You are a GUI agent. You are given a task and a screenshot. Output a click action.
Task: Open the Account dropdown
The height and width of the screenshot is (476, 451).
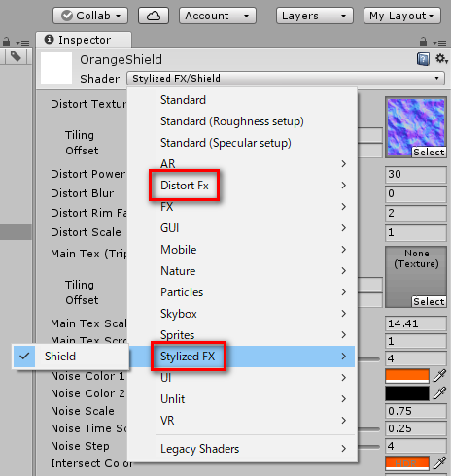[218, 16]
